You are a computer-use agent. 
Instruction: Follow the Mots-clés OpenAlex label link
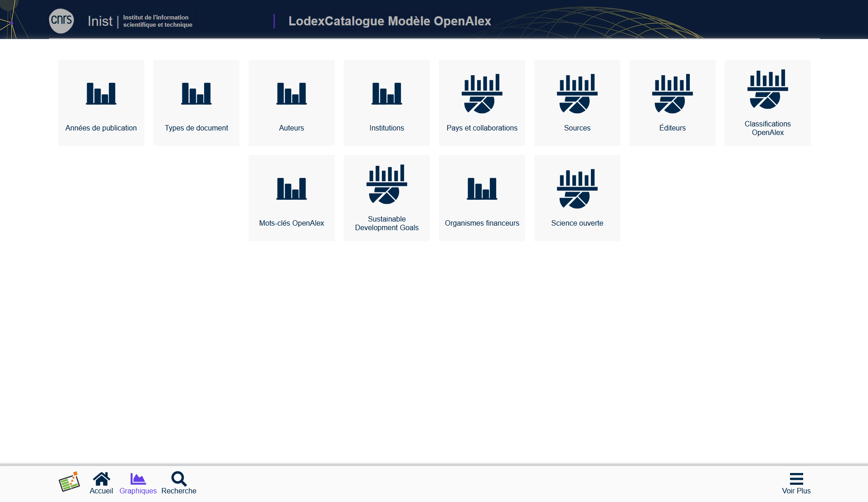pyautogui.click(x=292, y=223)
